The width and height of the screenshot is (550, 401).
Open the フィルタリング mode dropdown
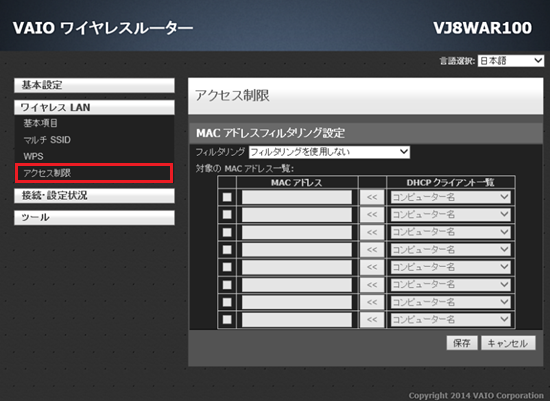coord(329,152)
